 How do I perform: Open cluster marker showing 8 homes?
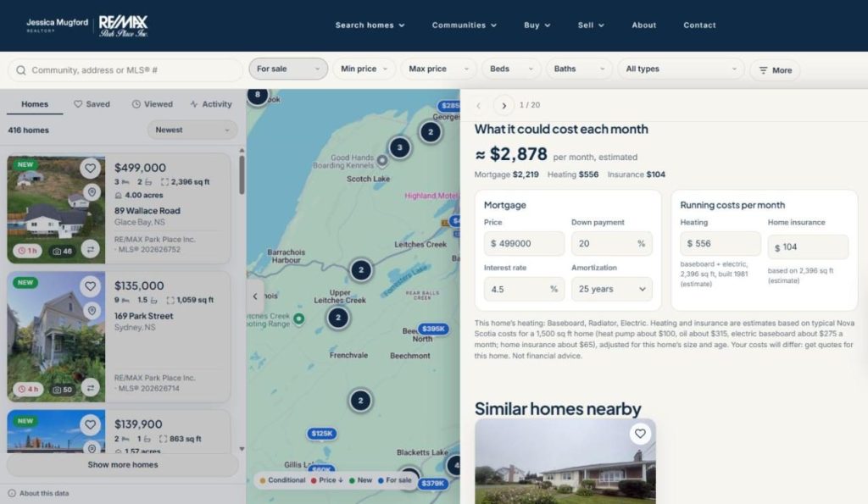pos(258,95)
